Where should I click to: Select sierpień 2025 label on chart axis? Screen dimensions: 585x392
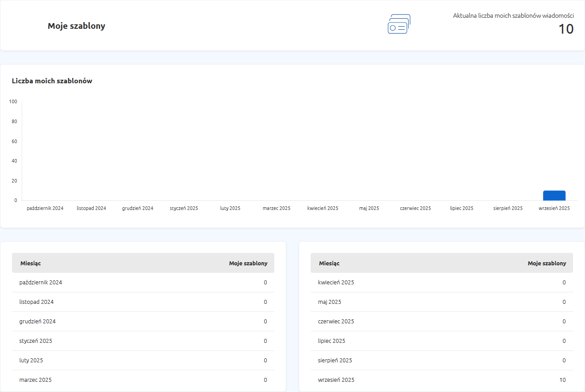[507, 208]
